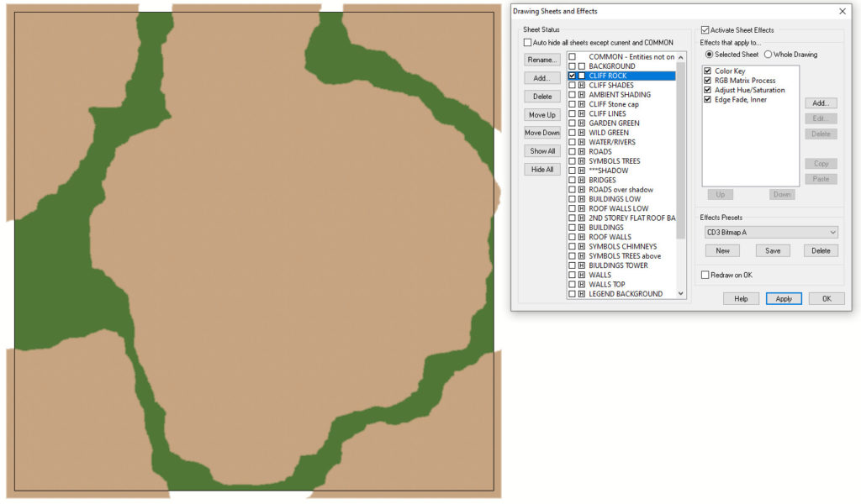Disable the RGB Matrix Process effect
Viewport: 861px width, 504px height.
pyautogui.click(x=708, y=80)
